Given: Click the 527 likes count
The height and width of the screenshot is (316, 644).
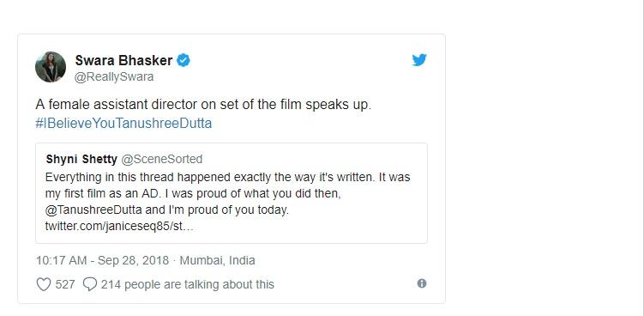Looking at the screenshot, I should point(65,284).
